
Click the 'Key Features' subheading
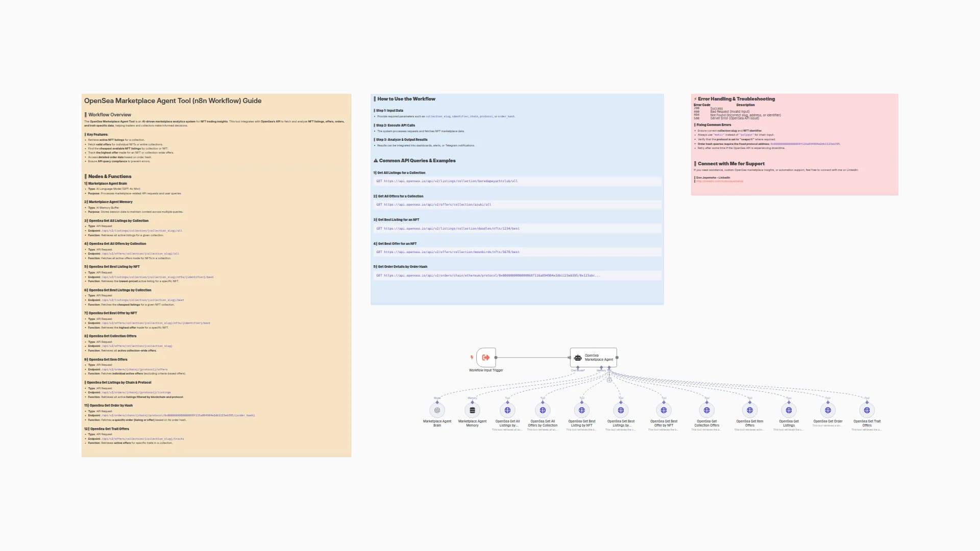[x=97, y=135]
